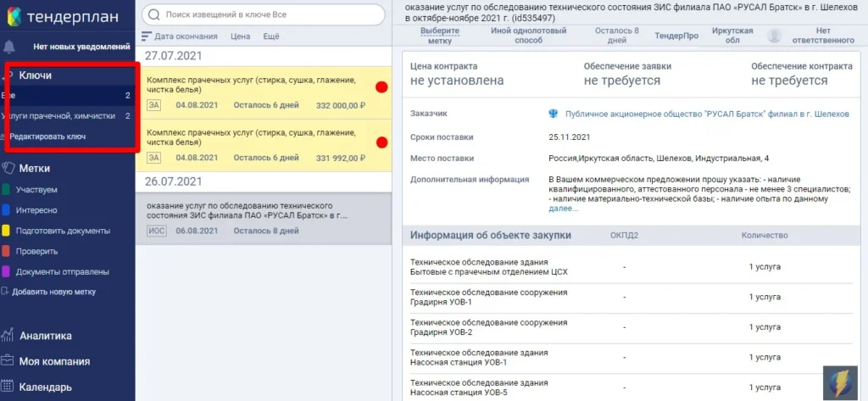This screenshot has width=868, height=401.
Task: Click the customer emblem icon next to РУСАЛ Братск
Action: (553, 114)
